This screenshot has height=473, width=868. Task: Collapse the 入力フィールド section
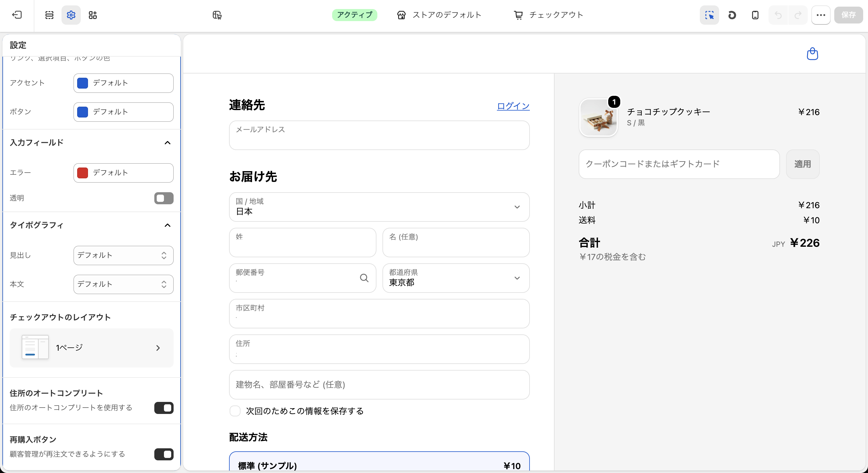coord(168,143)
